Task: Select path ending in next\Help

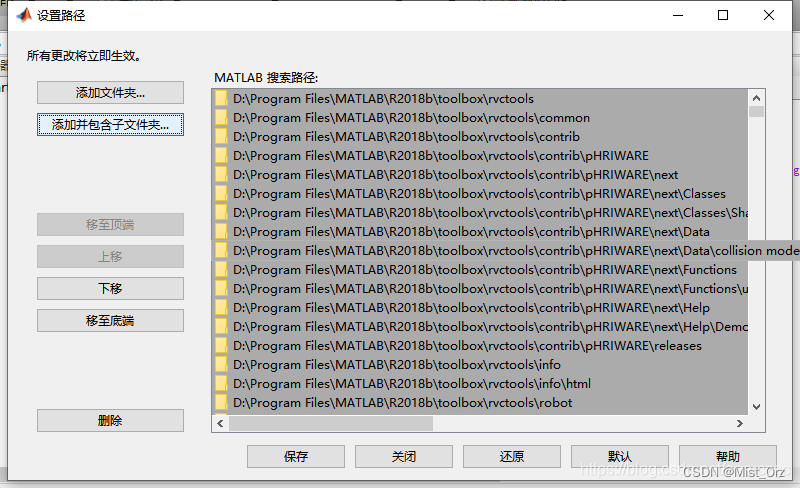Action: 471,307
